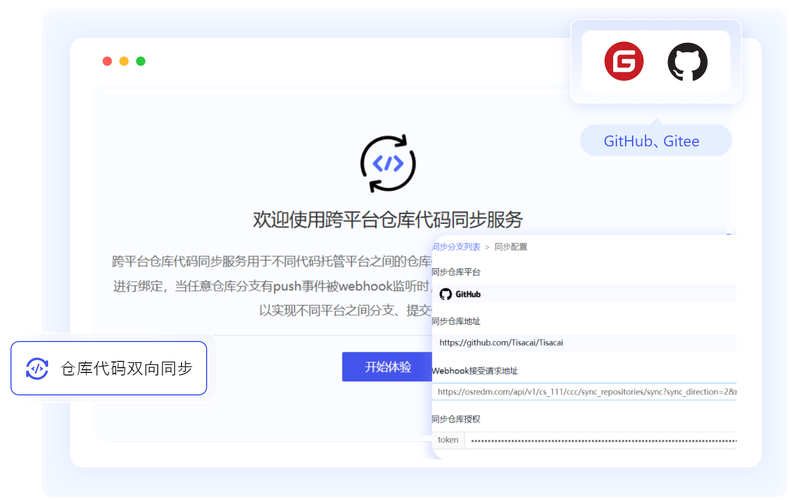Click the red Gitee logo icon
The image size is (790, 500).
[624, 61]
